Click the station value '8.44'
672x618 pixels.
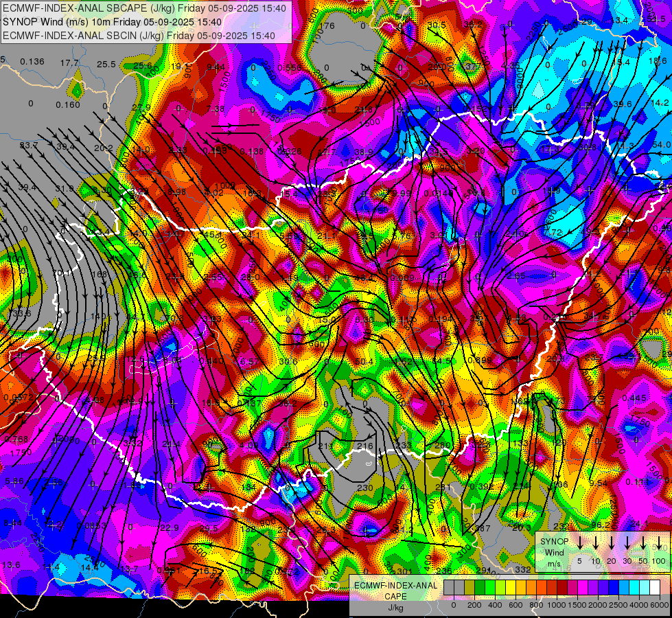click(x=13, y=523)
